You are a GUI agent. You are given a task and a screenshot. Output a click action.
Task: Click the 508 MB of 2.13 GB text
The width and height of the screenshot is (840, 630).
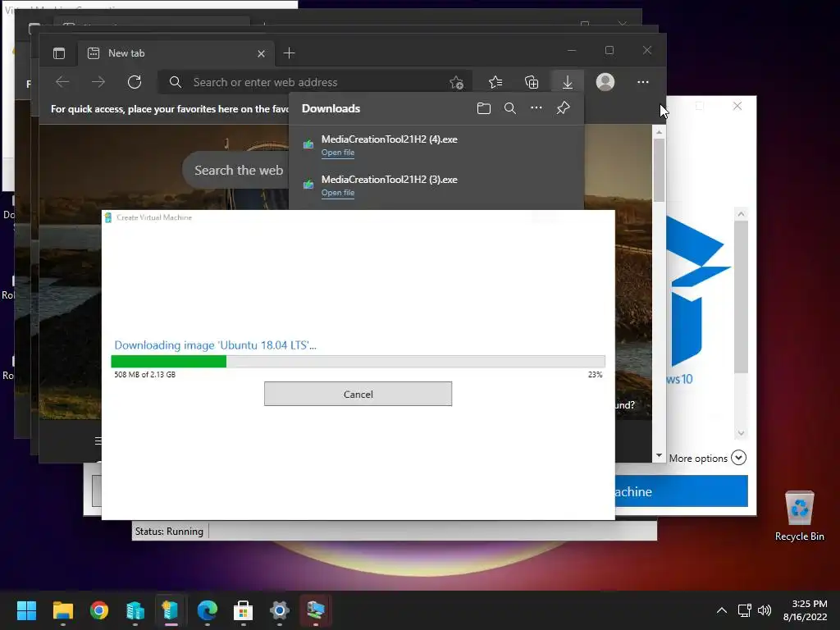coord(144,374)
